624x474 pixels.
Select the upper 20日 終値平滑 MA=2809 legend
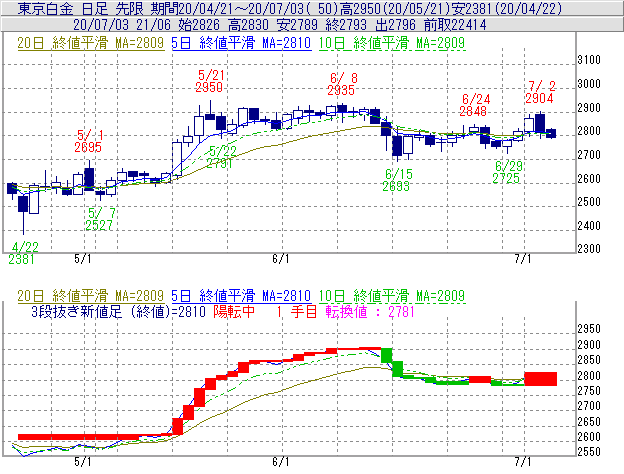(91, 43)
